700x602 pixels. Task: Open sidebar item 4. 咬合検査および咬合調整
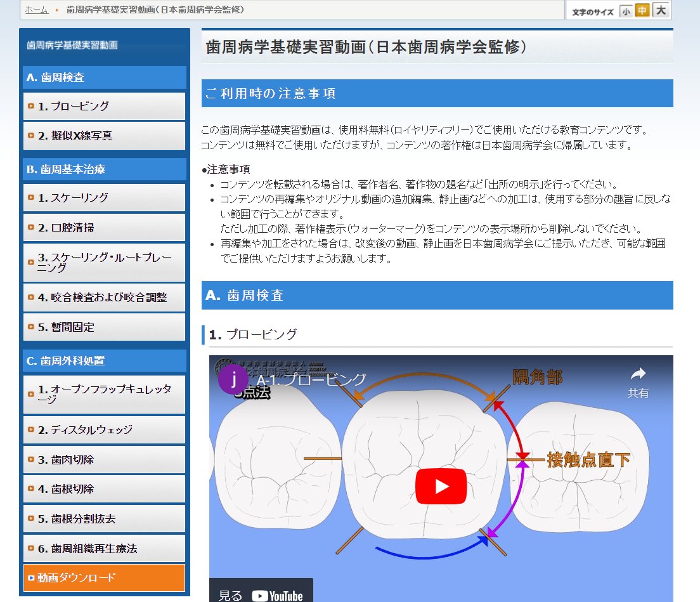pos(105,297)
